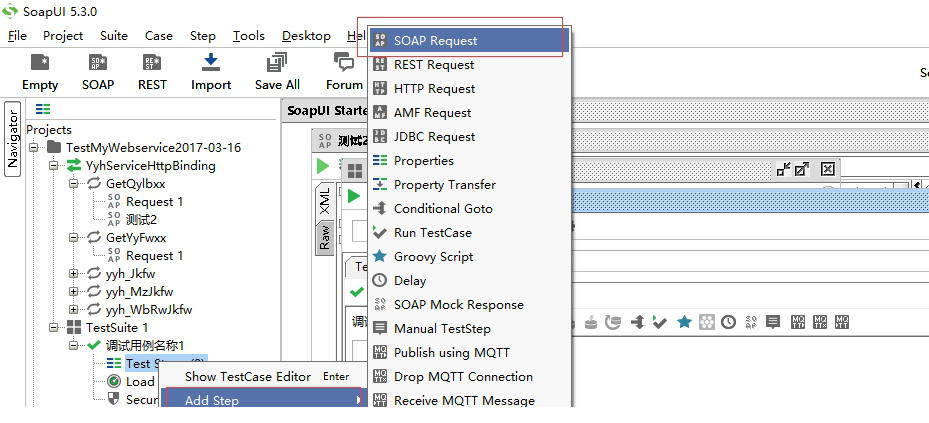Collapse the TestMyWebservice2017-03-16 project node

(x=34, y=147)
